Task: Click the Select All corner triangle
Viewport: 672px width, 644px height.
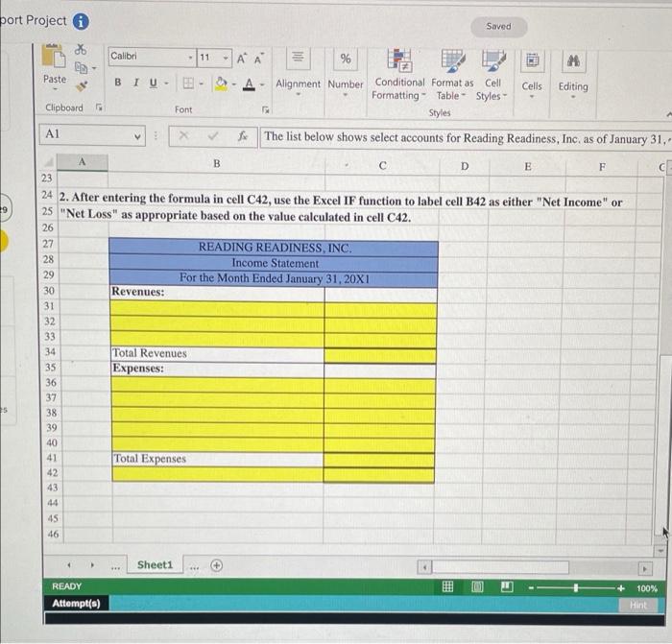Action: click(50, 162)
